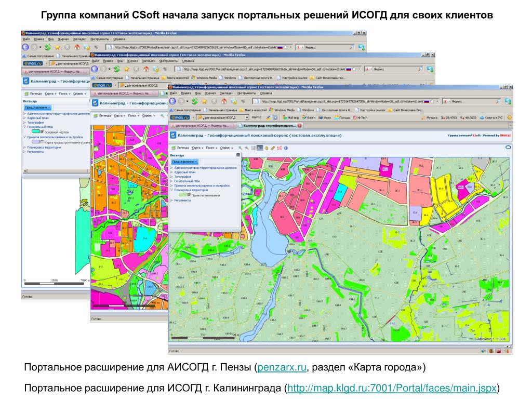This screenshot has height=399, width=532.
Task: Expand Топография in front legend
Action: click(x=171, y=177)
